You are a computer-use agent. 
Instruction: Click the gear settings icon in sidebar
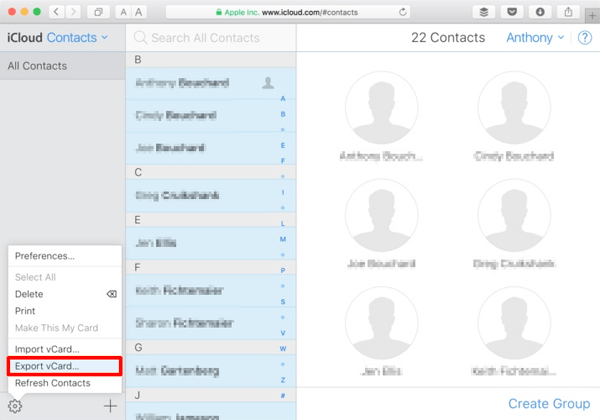point(15,406)
